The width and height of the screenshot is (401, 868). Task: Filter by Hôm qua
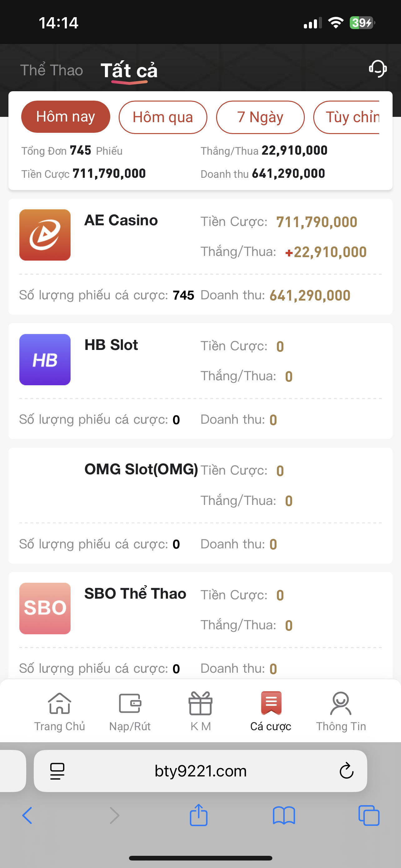(x=163, y=117)
